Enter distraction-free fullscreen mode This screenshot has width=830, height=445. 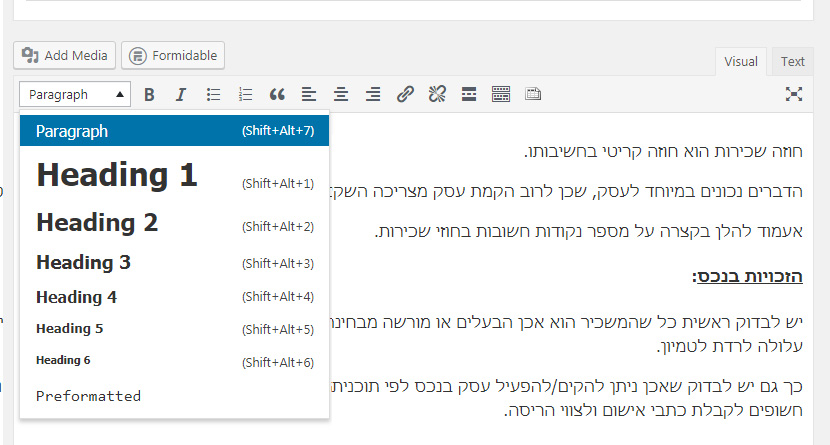tap(793, 94)
